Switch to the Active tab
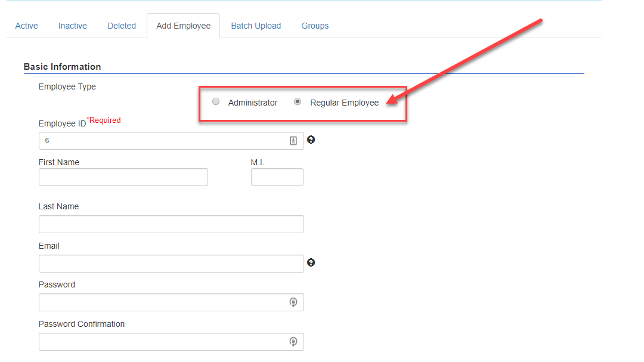The width and height of the screenshot is (644, 362). (x=26, y=26)
